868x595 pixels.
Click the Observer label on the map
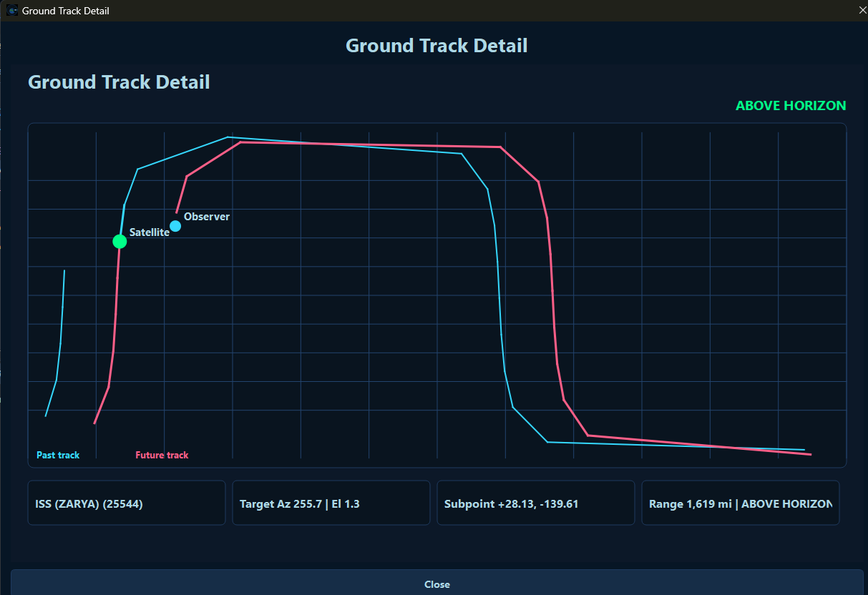[x=207, y=217]
